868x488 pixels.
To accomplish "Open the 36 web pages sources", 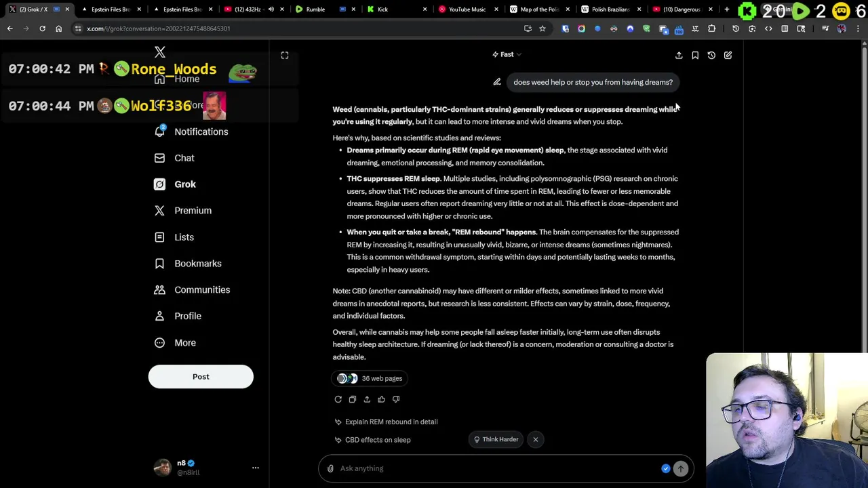I will coord(370,378).
